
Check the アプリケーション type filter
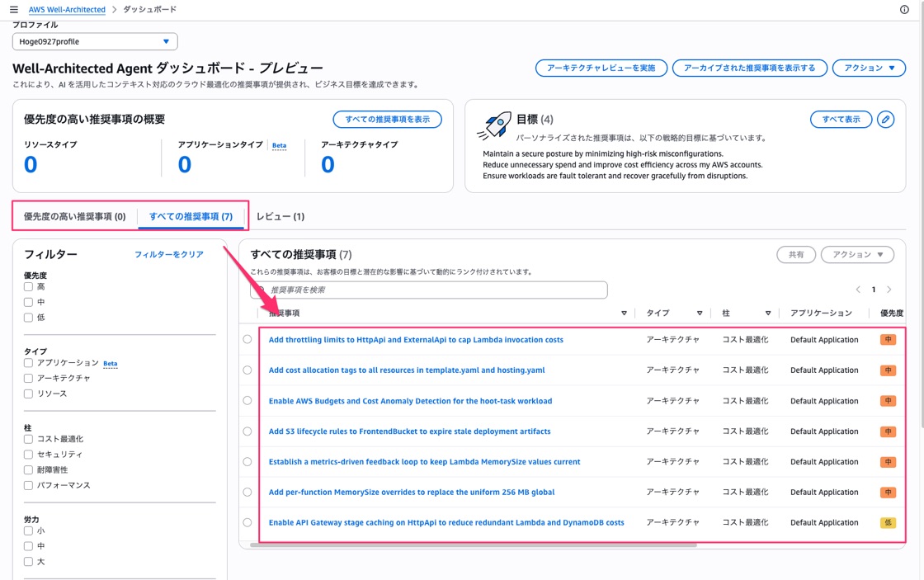(x=28, y=362)
